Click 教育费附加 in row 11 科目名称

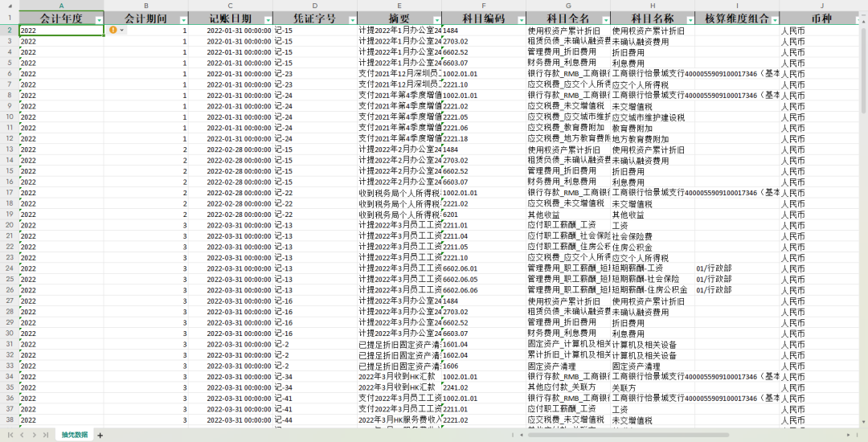point(653,128)
